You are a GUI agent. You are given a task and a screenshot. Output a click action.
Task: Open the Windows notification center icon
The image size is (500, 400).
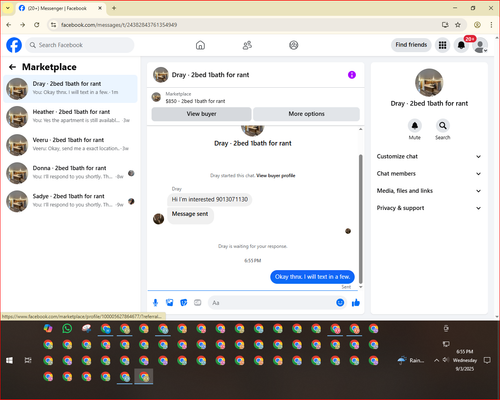point(487,360)
